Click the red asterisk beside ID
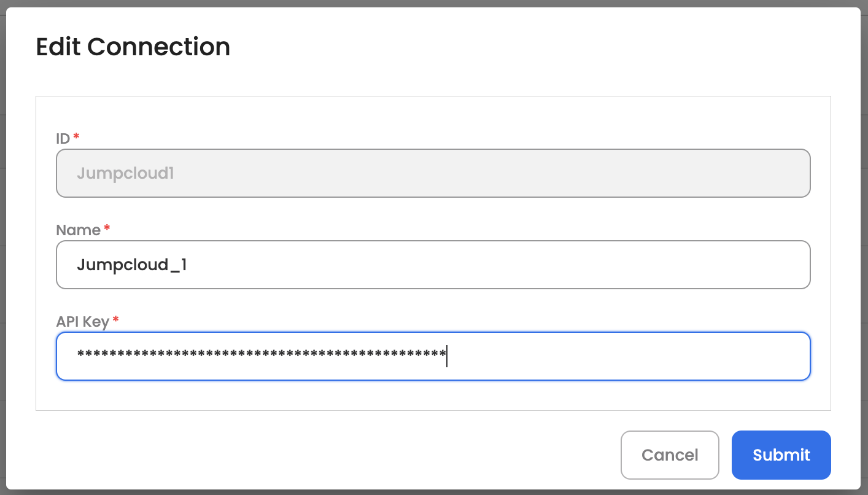868x495 pixels. tap(76, 137)
